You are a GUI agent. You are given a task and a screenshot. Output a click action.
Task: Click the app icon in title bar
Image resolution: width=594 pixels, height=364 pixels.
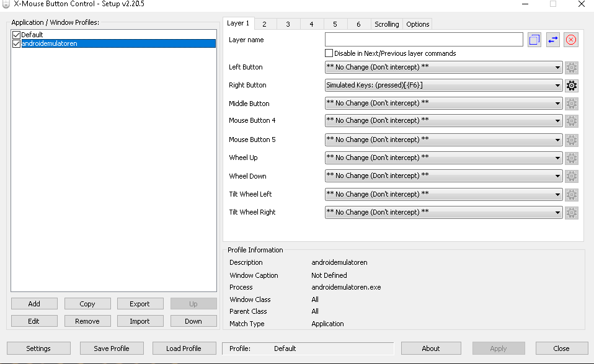click(6, 4)
